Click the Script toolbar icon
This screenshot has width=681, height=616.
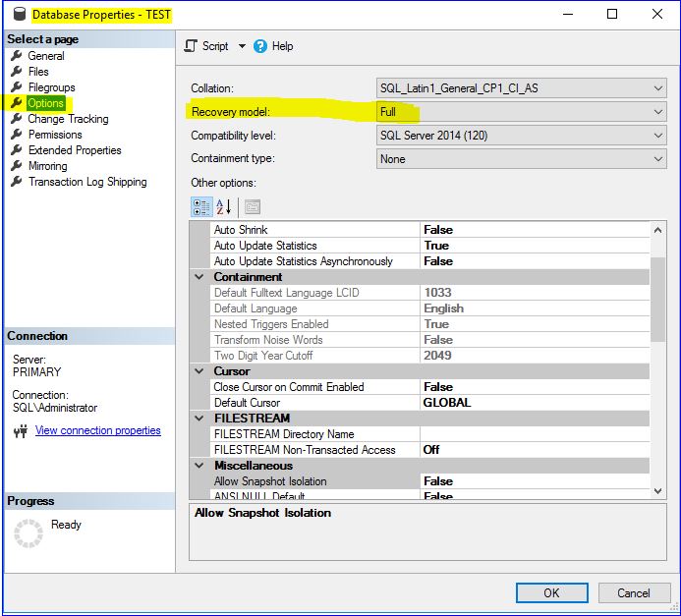coord(192,46)
